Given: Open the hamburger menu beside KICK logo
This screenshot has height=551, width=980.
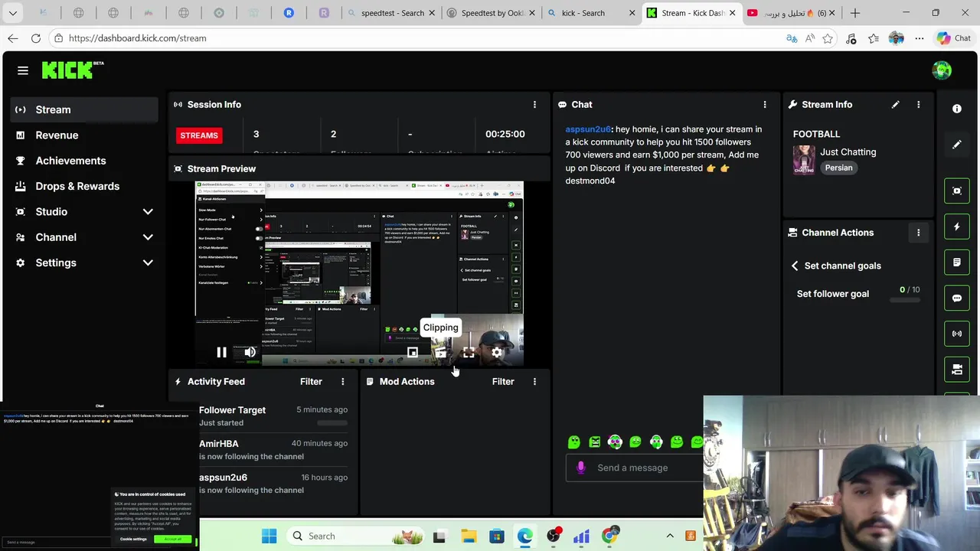Looking at the screenshot, I should tap(23, 70).
